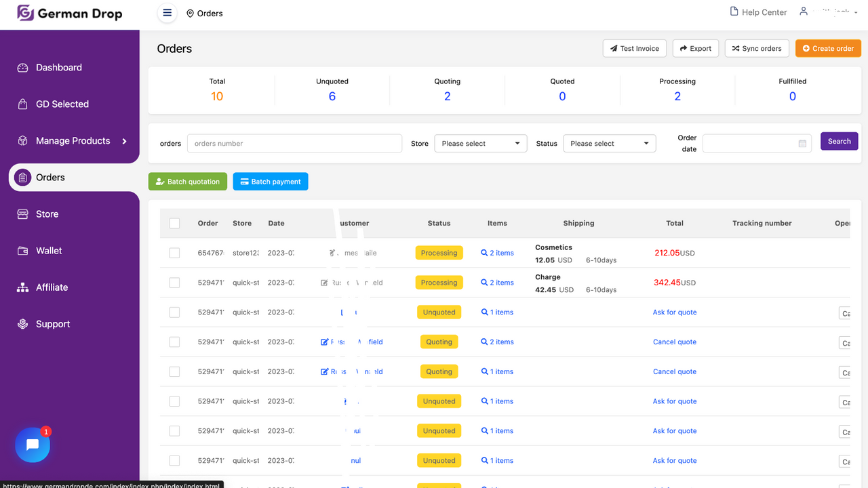
Task: Click the Order date input field
Action: [x=757, y=144]
